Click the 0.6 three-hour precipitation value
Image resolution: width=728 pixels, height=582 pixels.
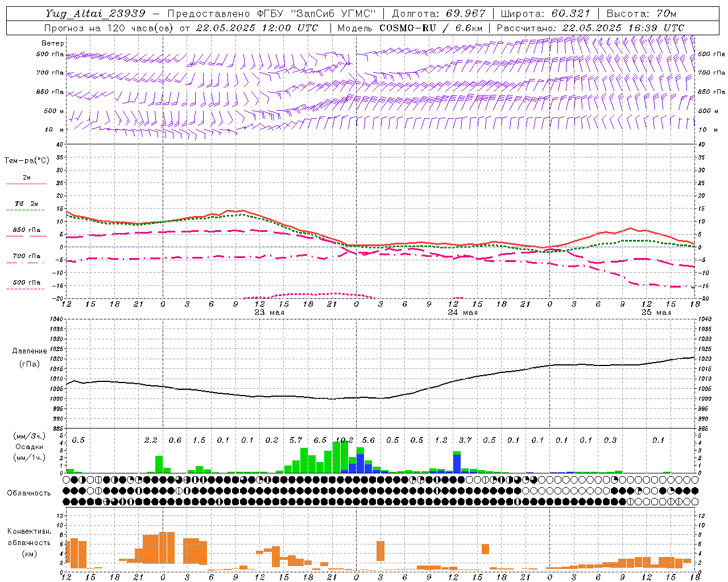pos(175,440)
